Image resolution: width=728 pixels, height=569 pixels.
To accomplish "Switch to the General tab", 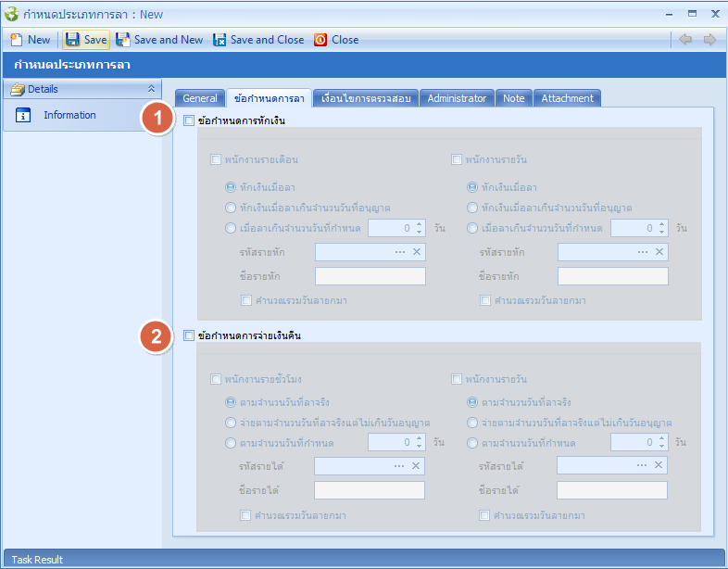I will (200, 98).
